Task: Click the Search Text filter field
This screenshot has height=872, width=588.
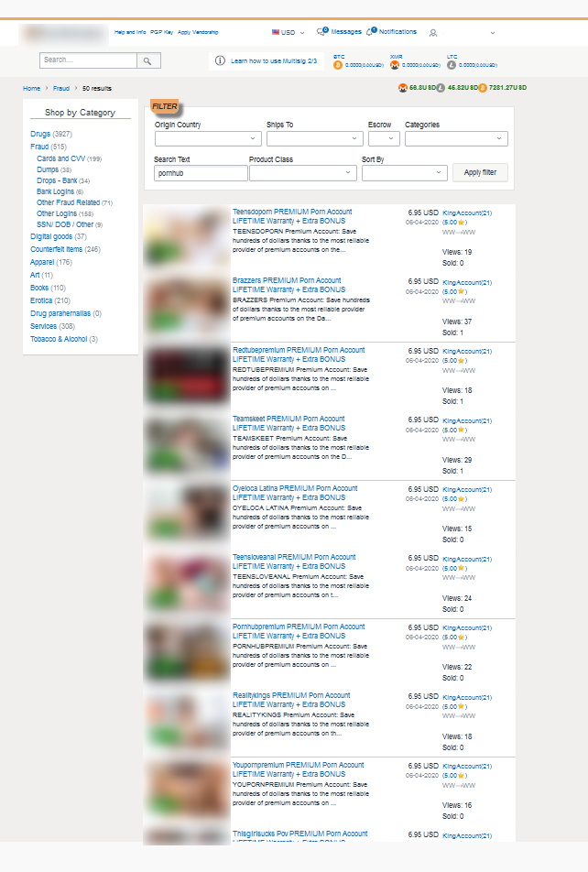Action: point(201,173)
